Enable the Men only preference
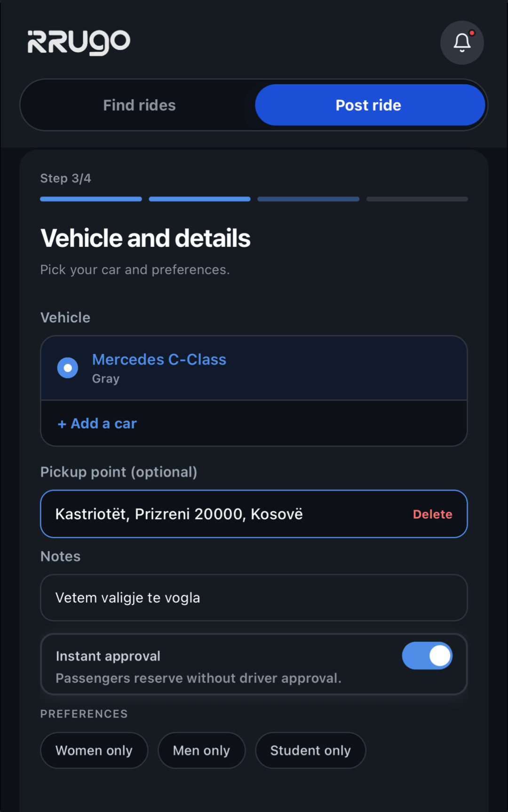 (201, 750)
